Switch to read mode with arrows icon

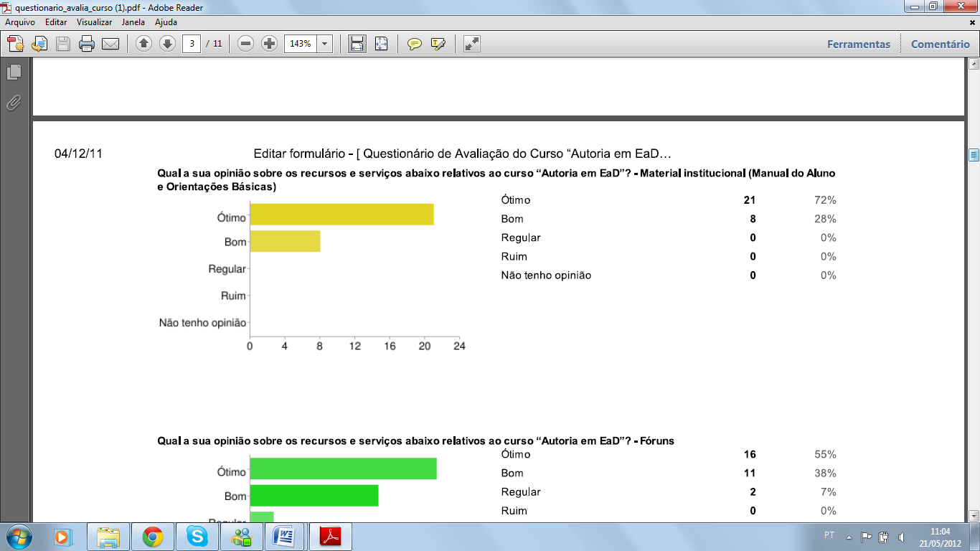coord(471,44)
